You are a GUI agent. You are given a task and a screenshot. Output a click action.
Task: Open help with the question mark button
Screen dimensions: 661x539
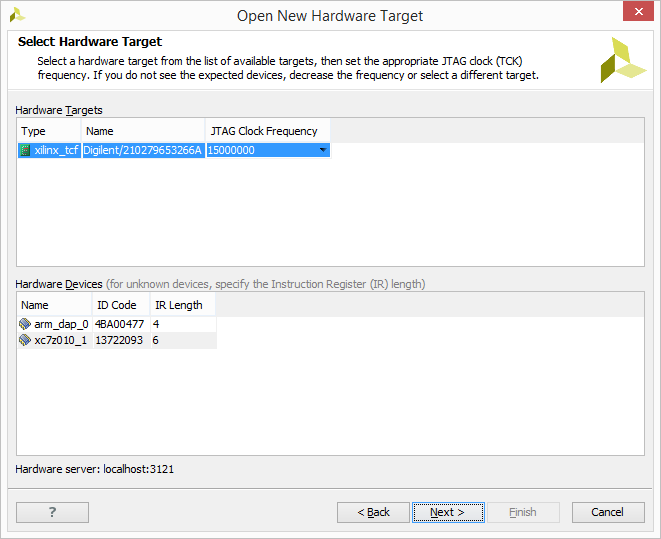pos(52,512)
